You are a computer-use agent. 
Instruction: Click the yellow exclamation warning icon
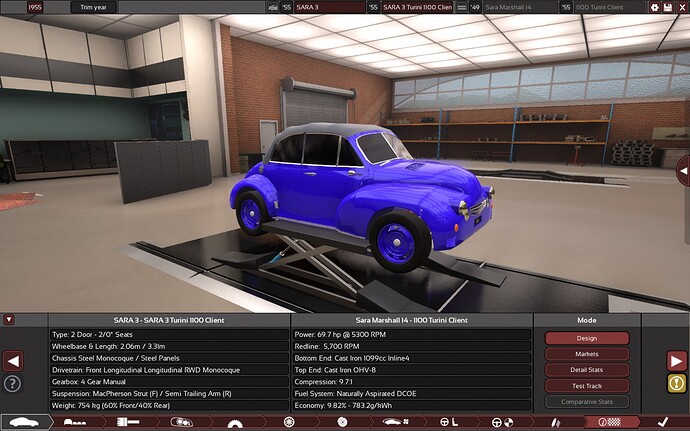[677, 383]
